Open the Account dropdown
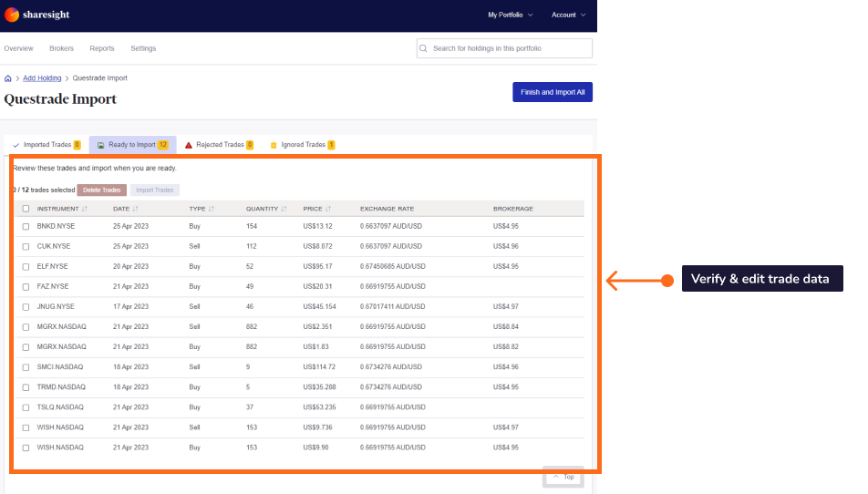The height and width of the screenshot is (494, 868). point(568,15)
